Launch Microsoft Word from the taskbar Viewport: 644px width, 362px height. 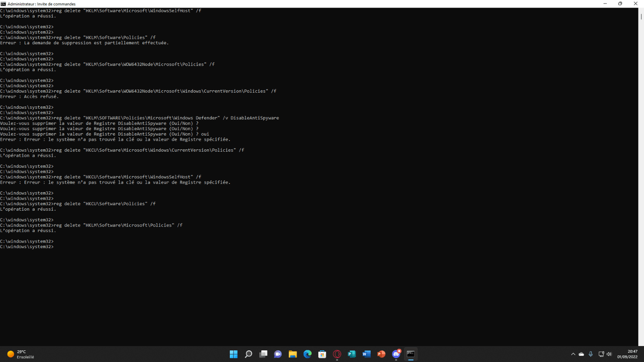[366, 354]
